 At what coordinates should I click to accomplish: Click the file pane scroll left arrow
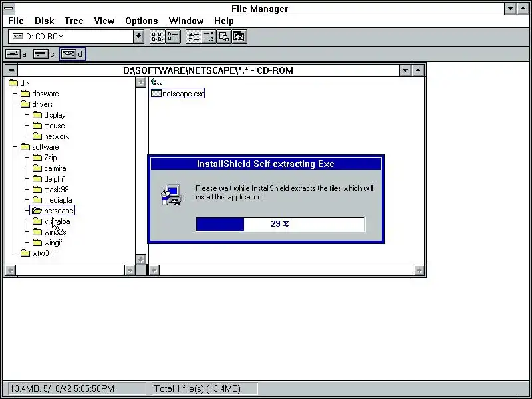coord(154,270)
